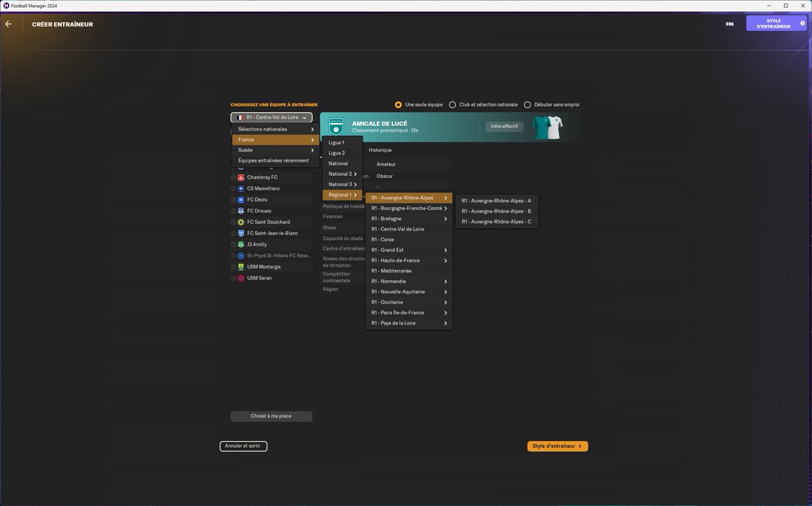This screenshot has width=812, height=506.
Task: Expand R1 - Bretagne submenu
Action: [409, 218]
